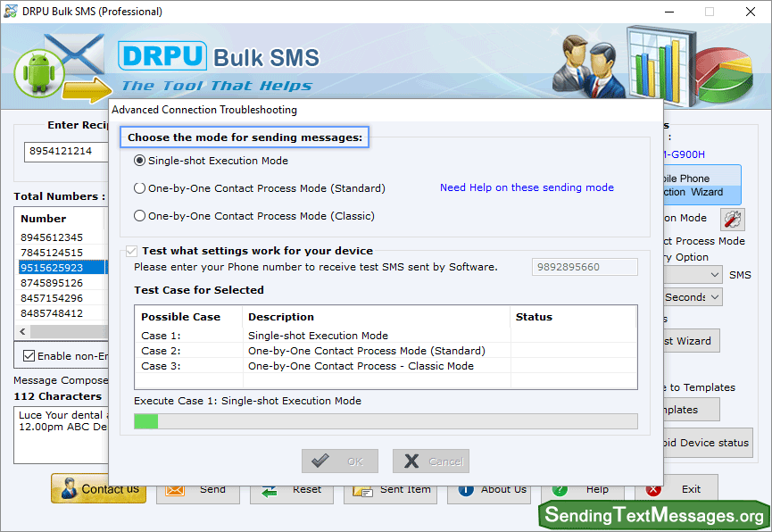
Task: Select the Case 2: table row
Action: coord(386,351)
